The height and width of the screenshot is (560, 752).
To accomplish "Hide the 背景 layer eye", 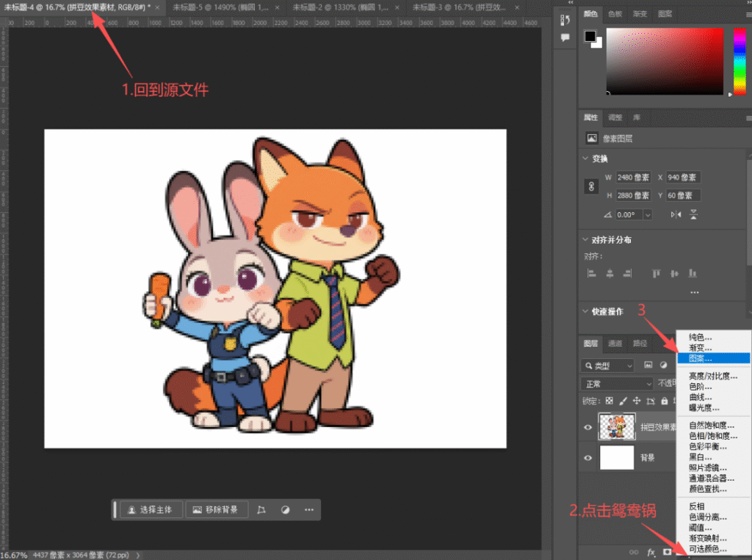I will [x=588, y=457].
